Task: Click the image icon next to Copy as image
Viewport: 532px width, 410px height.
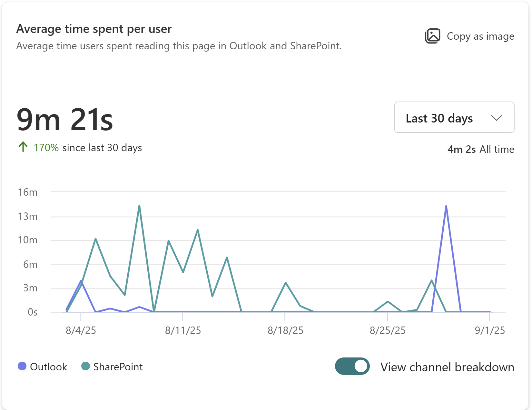Action: [433, 36]
